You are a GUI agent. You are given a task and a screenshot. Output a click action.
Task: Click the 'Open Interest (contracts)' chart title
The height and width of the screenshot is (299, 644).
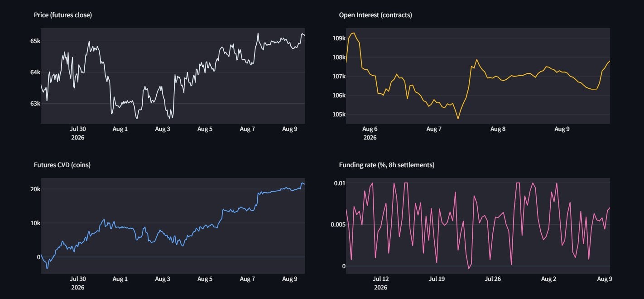coord(375,15)
